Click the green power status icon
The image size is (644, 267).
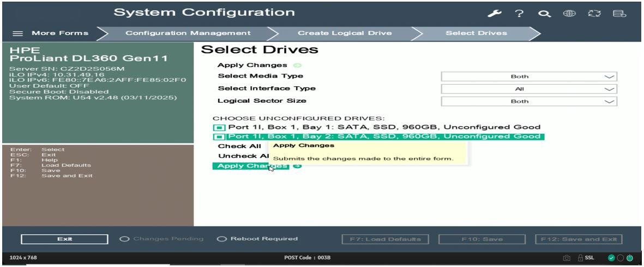(x=629, y=258)
